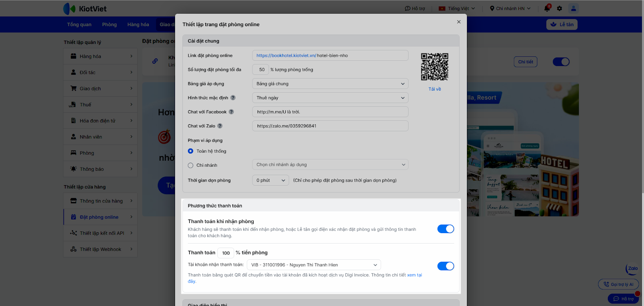Image resolution: width=644 pixels, height=306 pixels.
Task: Click the KiotViet logo icon
Action: click(69, 8)
